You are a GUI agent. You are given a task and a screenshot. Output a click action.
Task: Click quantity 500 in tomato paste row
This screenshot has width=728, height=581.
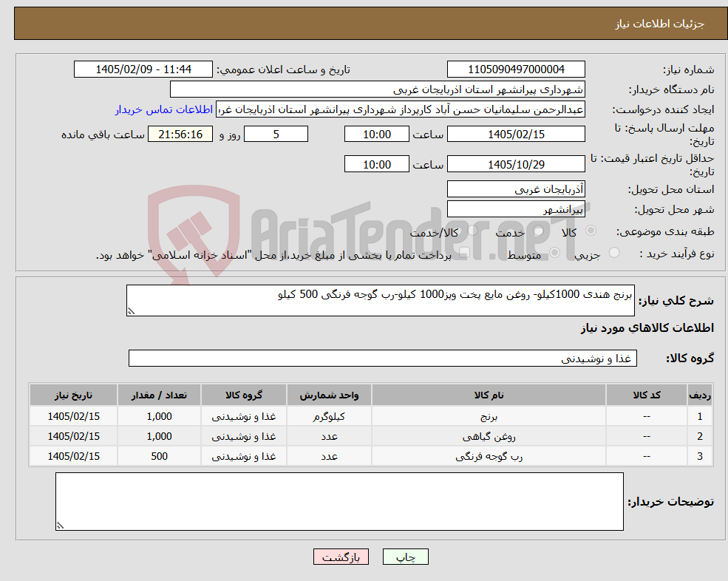(159, 457)
